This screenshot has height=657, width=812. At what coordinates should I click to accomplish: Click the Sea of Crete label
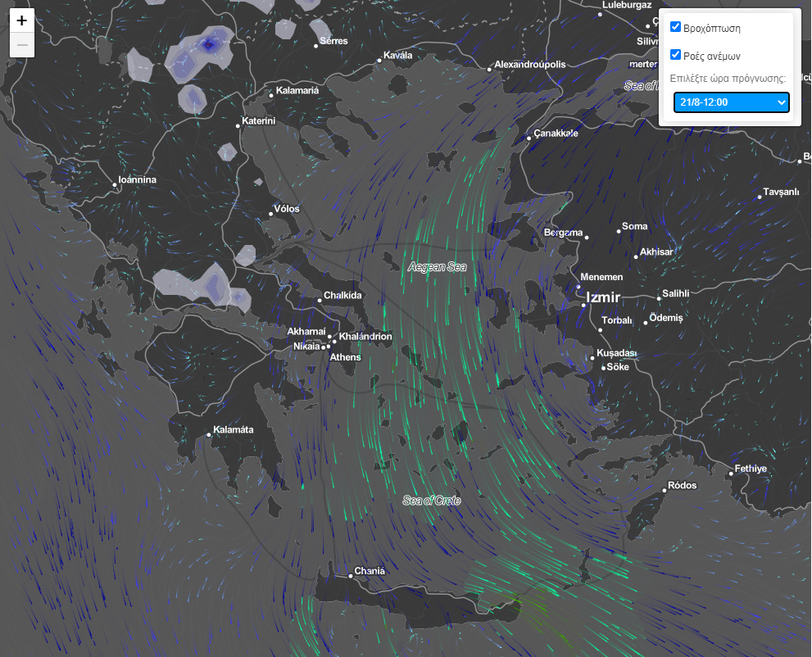432,501
